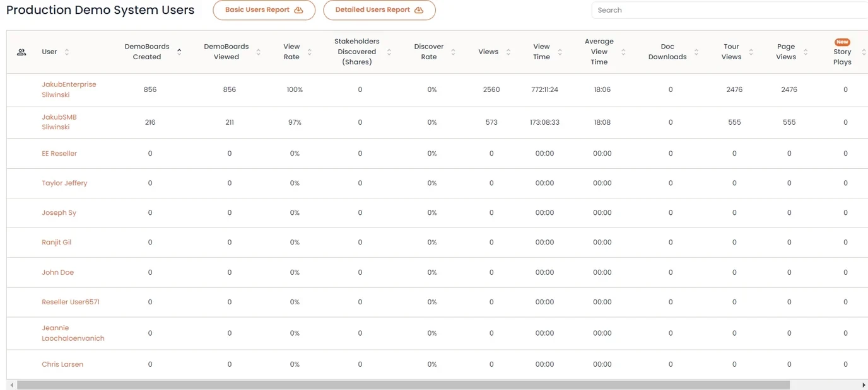Click the users group icon in table header
The height and width of the screenshot is (390, 868).
pyautogui.click(x=21, y=52)
